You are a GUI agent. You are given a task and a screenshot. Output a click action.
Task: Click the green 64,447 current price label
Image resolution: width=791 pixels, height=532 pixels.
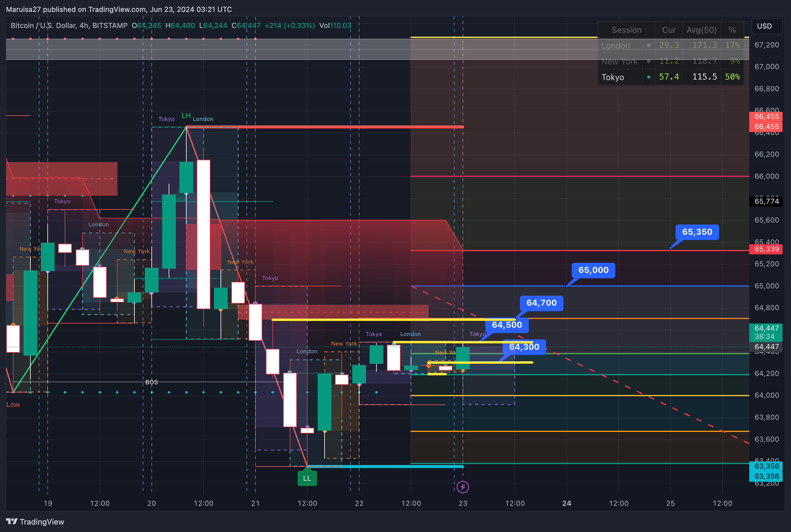[x=766, y=332]
